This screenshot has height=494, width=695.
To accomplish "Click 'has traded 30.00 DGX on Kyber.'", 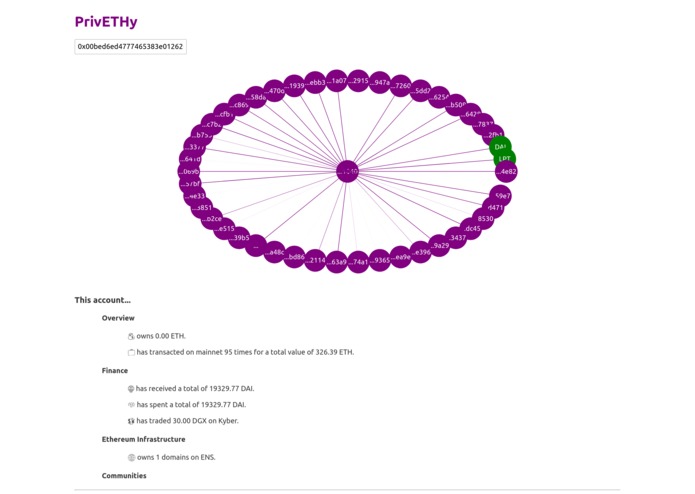I will click(x=187, y=421).
